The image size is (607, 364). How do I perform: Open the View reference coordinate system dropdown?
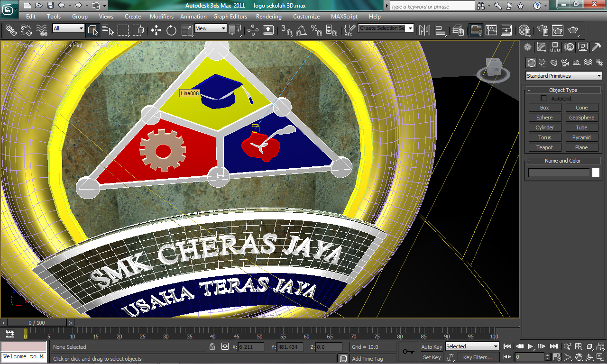(x=211, y=28)
